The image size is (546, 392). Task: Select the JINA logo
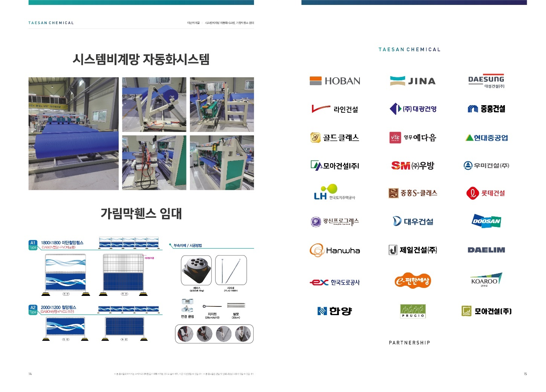(x=413, y=81)
